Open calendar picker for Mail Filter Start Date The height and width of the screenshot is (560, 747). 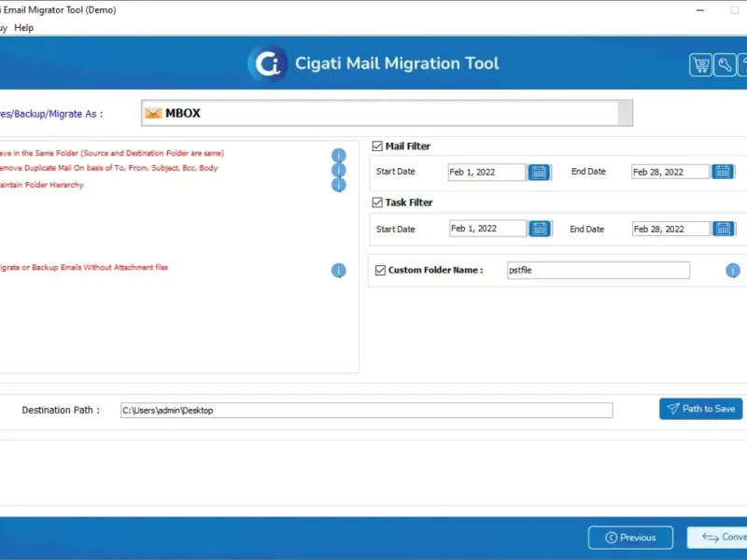[540, 172]
